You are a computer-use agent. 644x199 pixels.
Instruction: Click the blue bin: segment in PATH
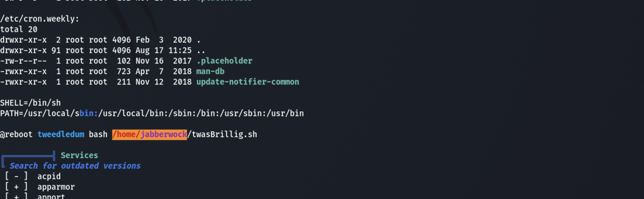coord(89,114)
